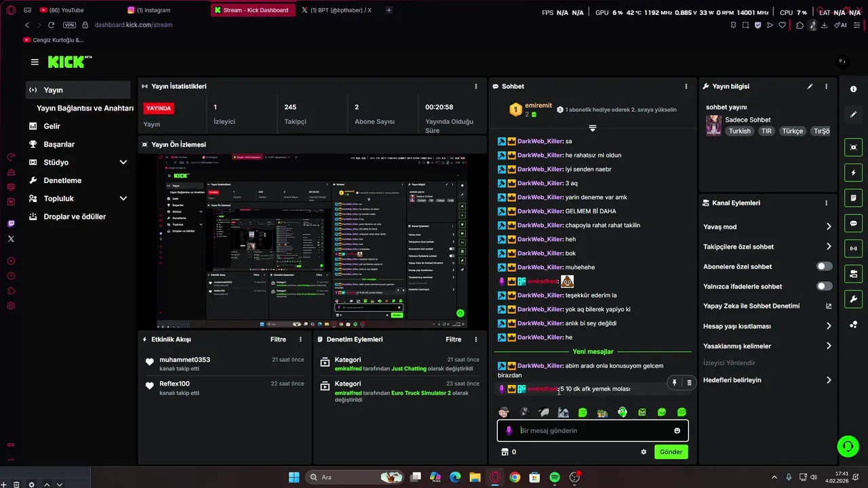Image resolution: width=868 pixels, height=488 pixels.
Task: Open Yayın Bağlantısı ve Anahtarı page
Action: (85, 108)
